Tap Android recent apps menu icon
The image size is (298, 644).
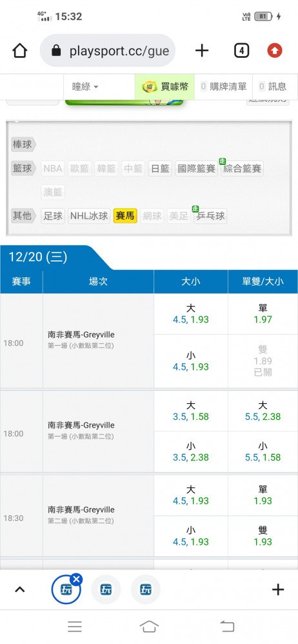click(x=75, y=627)
